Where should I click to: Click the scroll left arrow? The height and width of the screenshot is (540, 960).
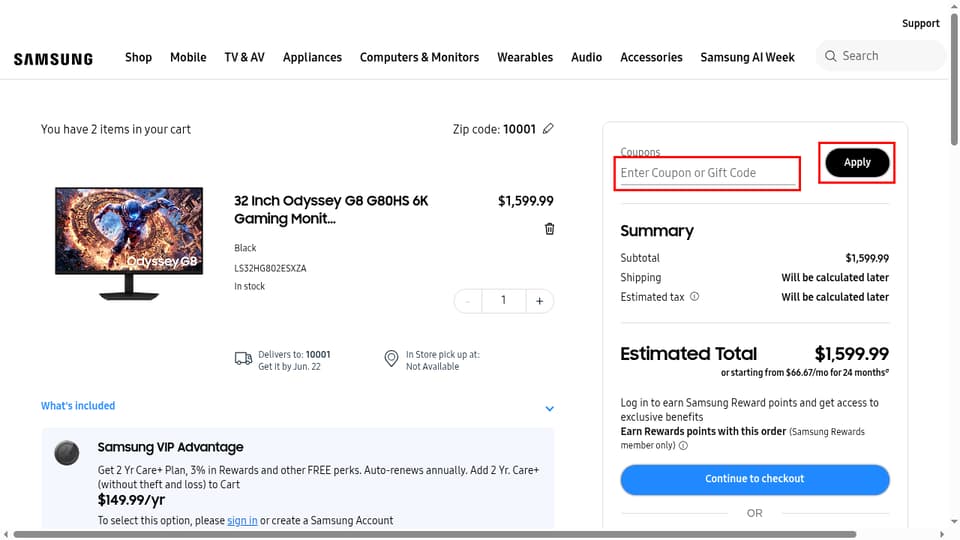(x=6, y=534)
